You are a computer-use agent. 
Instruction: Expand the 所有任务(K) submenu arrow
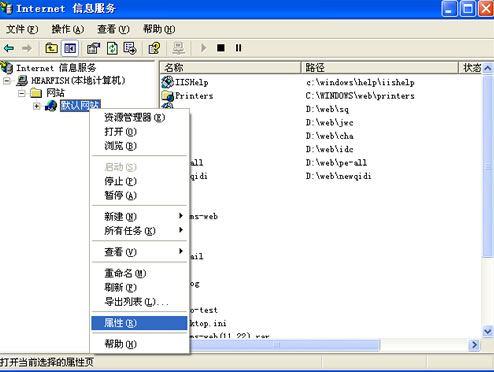point(181,230)
